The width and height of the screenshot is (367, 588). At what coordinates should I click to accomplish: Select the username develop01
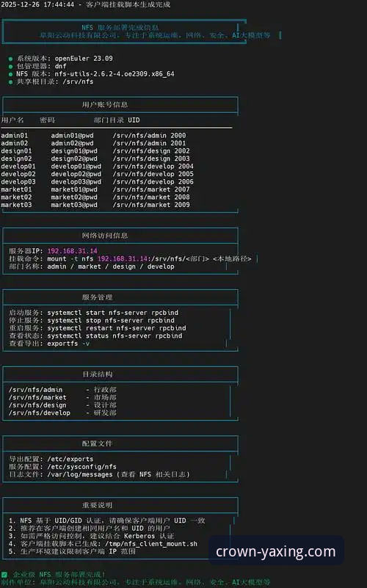point(18,166)
